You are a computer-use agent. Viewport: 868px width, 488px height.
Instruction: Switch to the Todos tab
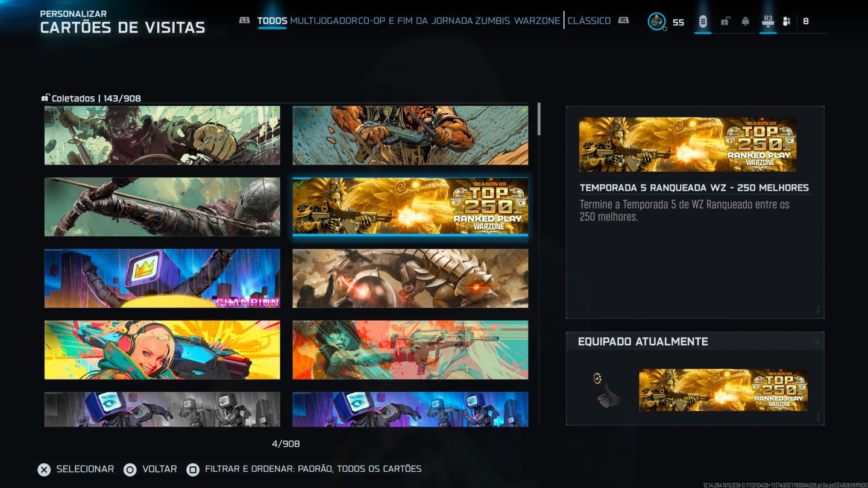[272, 20]
